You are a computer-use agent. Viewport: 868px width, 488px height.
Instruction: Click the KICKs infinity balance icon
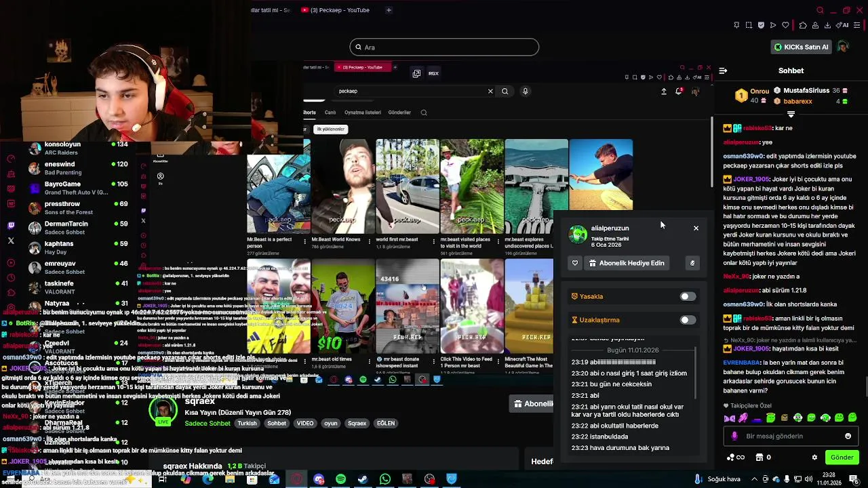point(735,457)
